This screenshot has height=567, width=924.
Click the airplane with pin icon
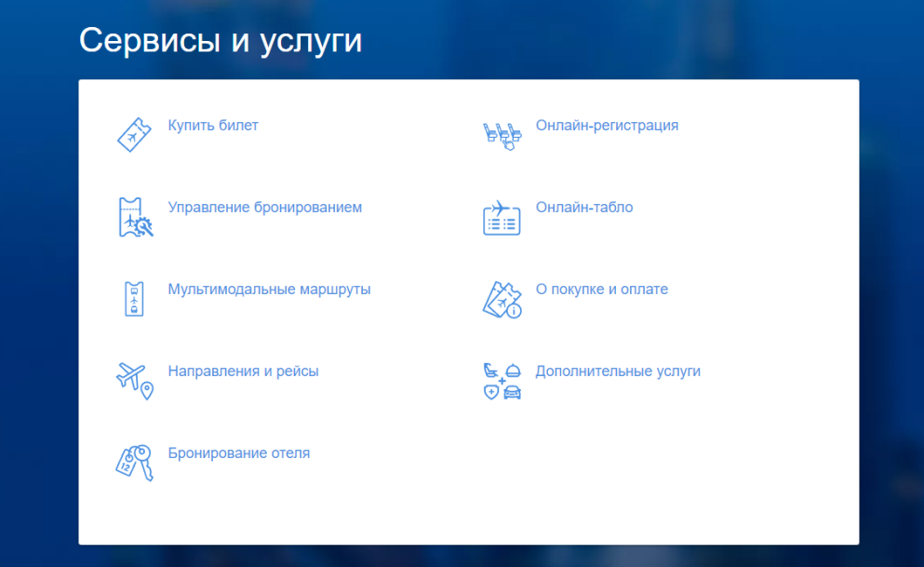pos(134,381)
